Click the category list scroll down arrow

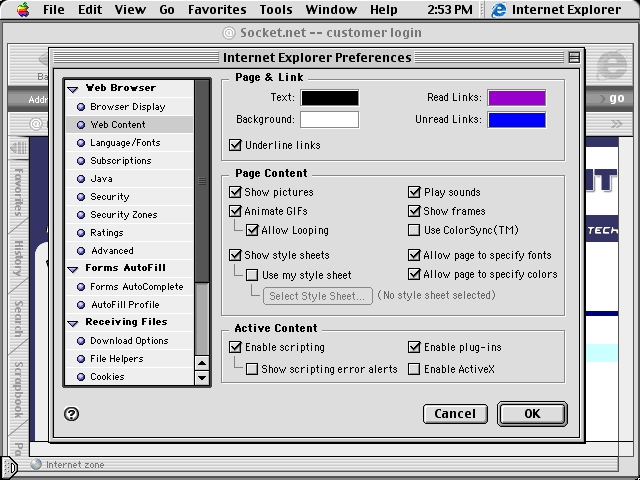coord(202,378)
